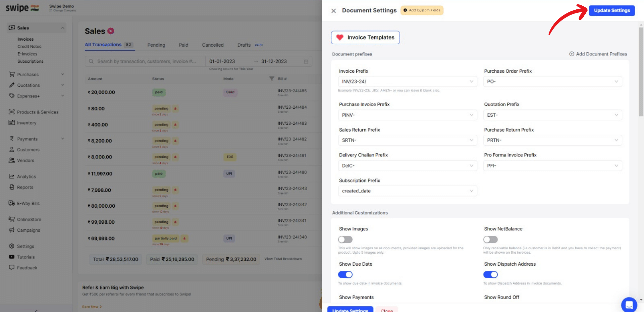Click Add Document Prefixes link
Viewport: 644px width, 312px height.
coord(598,54)
